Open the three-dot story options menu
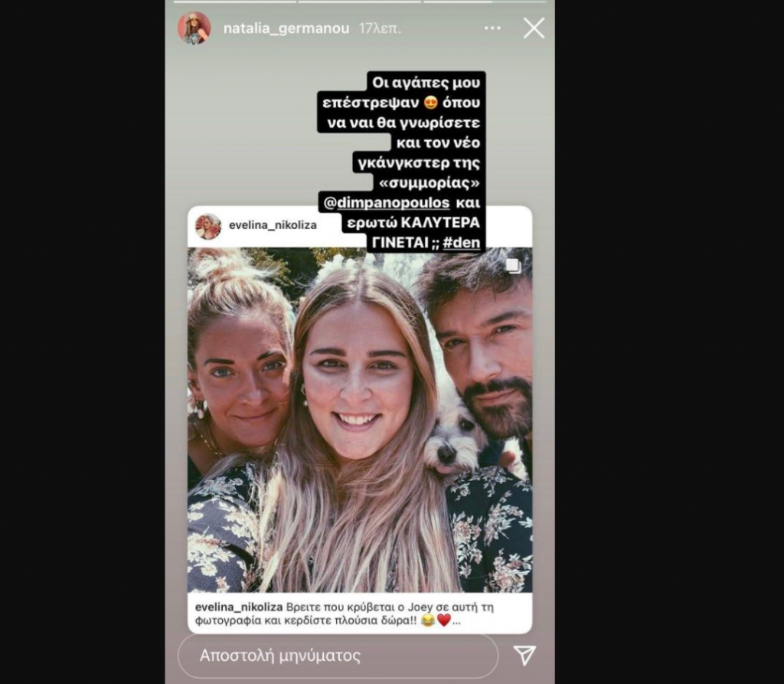 (x=492, y=28)
